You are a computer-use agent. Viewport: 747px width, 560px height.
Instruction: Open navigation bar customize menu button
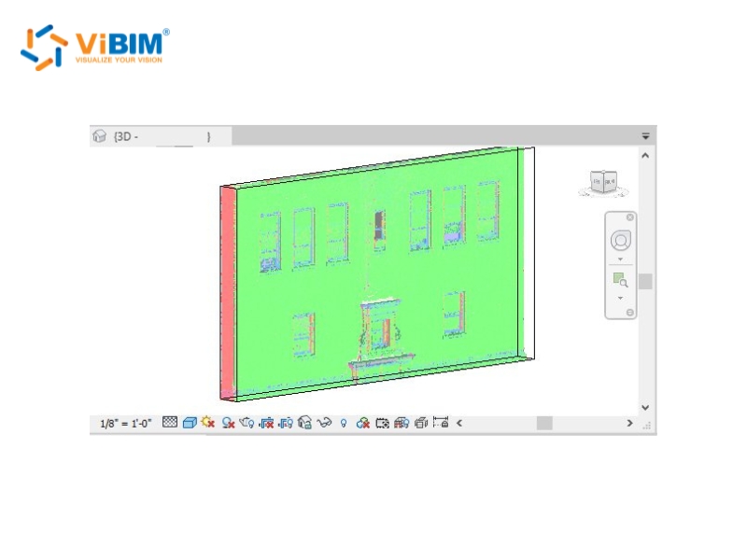tap(629, 313)
